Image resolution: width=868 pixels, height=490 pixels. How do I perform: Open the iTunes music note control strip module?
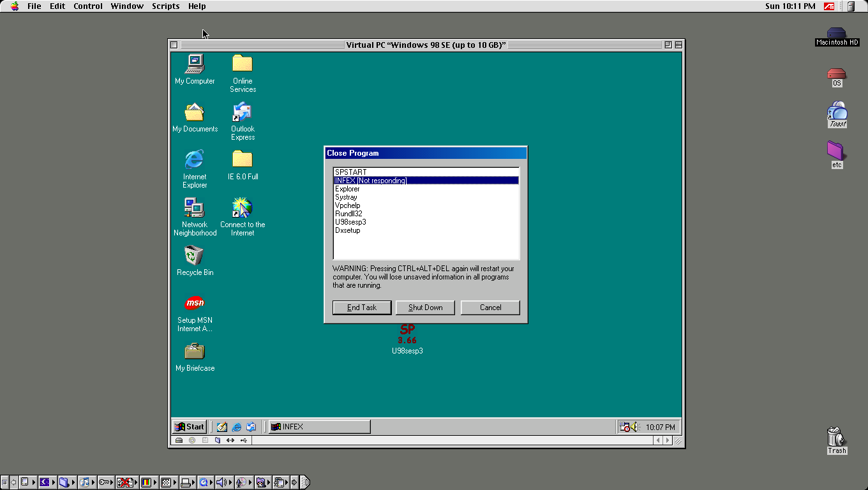point(87,482)
